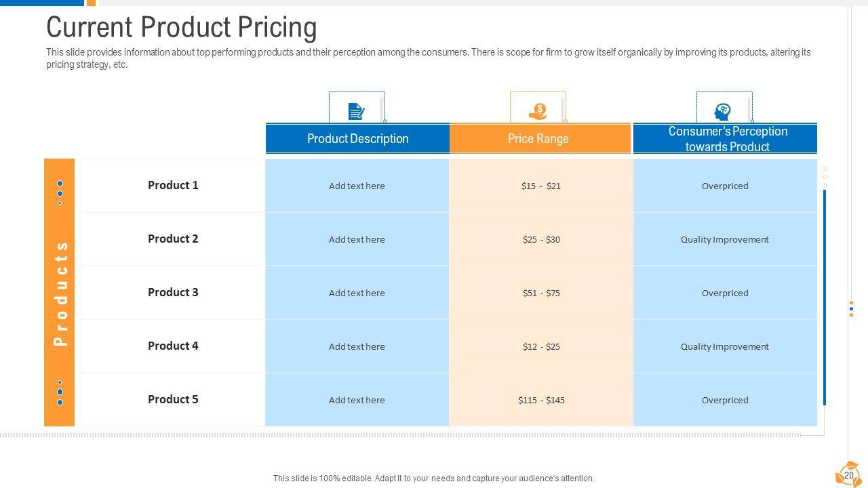Click the head-with-gears perception icon

pos(723,111)
